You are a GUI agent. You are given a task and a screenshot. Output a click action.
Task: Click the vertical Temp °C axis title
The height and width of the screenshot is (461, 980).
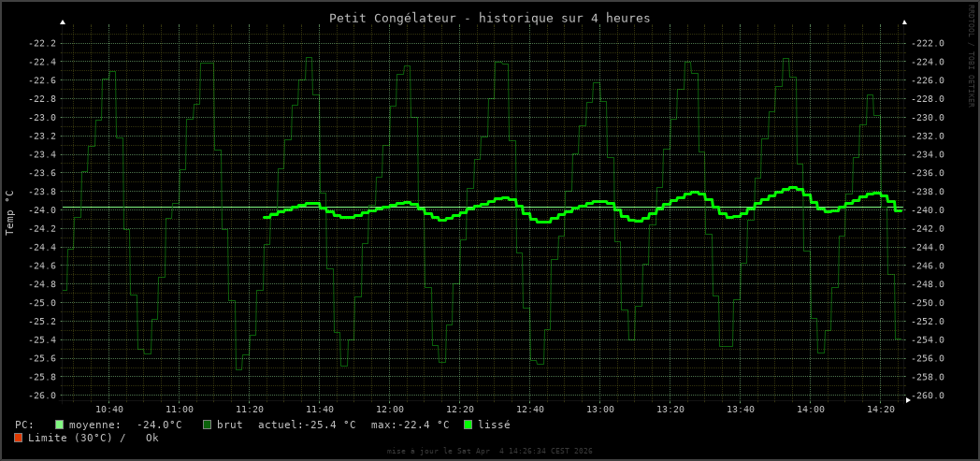point(10,212)
